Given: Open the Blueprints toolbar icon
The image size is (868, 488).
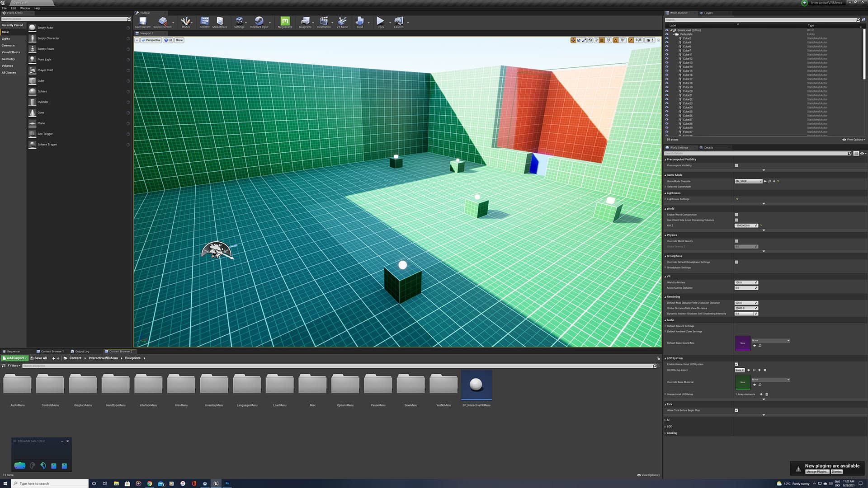Looking at the screenshot, I should point(305,22).
